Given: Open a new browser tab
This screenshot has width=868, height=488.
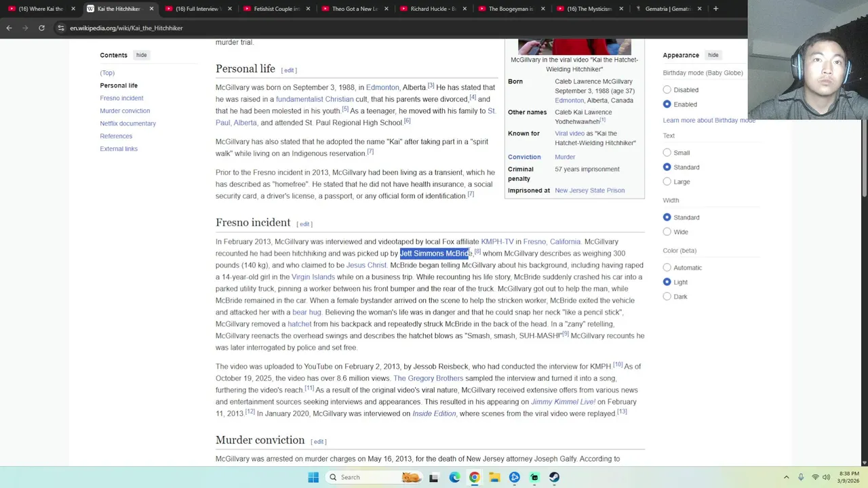Looking at the screenshot, I should pos(715,9).
